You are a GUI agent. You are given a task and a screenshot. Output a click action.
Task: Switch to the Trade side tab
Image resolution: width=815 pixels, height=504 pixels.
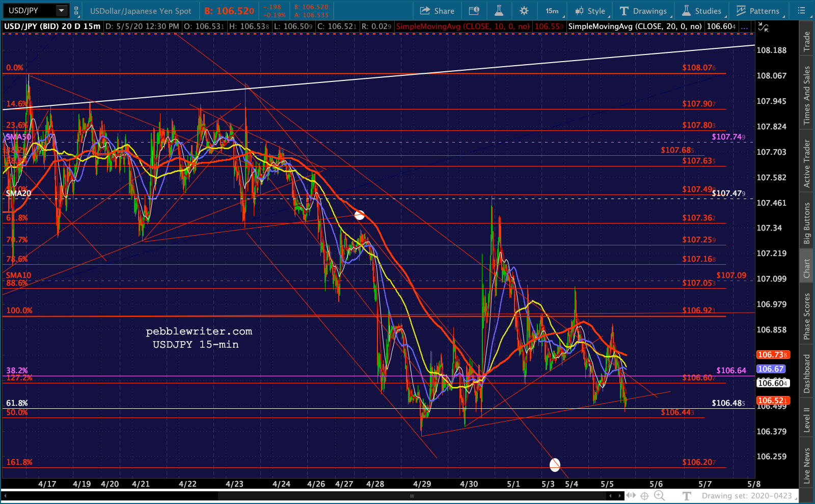(x=807, y=41)
